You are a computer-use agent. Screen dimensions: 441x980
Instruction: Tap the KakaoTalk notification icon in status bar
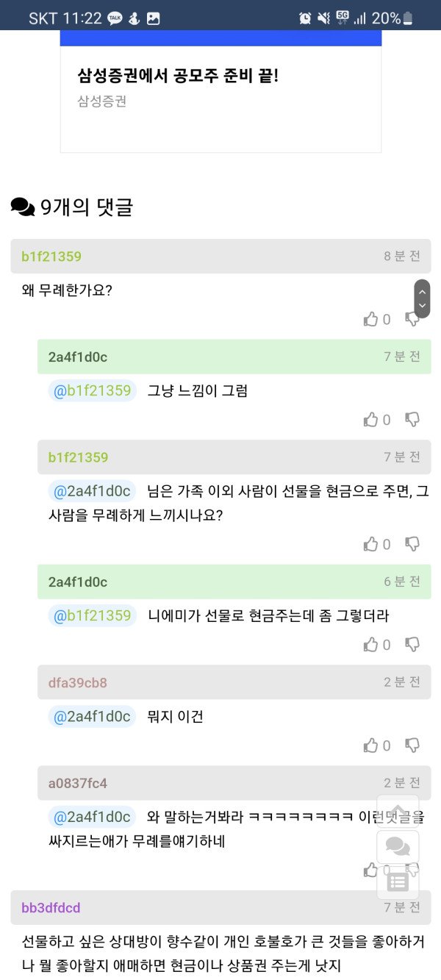(x=115, y=18)
